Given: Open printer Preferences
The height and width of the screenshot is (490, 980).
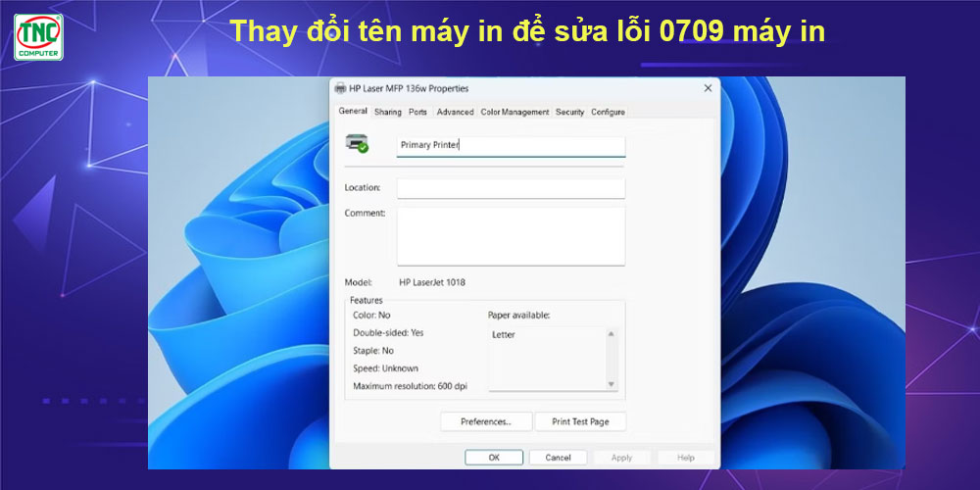Looking at the screenshot, I should (486, 421).
